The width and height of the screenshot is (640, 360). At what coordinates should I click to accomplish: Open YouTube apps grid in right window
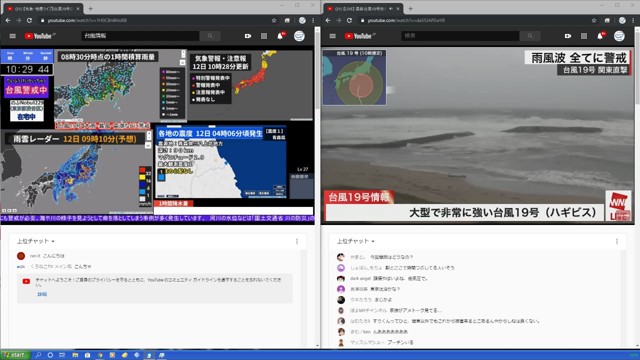(x=584, y=36)
